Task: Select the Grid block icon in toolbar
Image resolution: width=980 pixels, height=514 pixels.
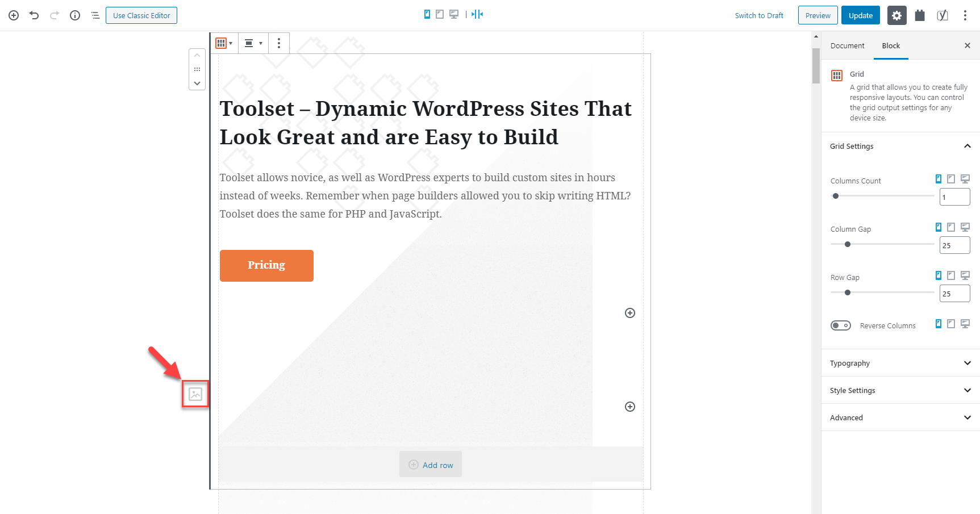Action: 221,43
